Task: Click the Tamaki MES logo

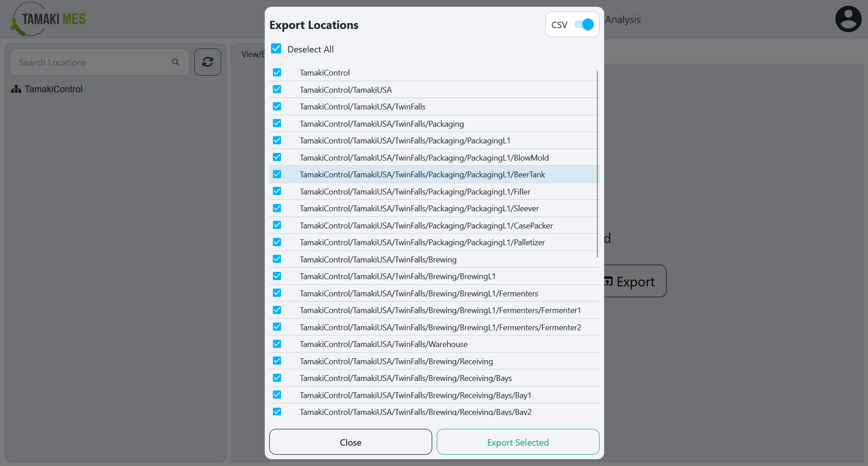Action: tap(47, 19)
